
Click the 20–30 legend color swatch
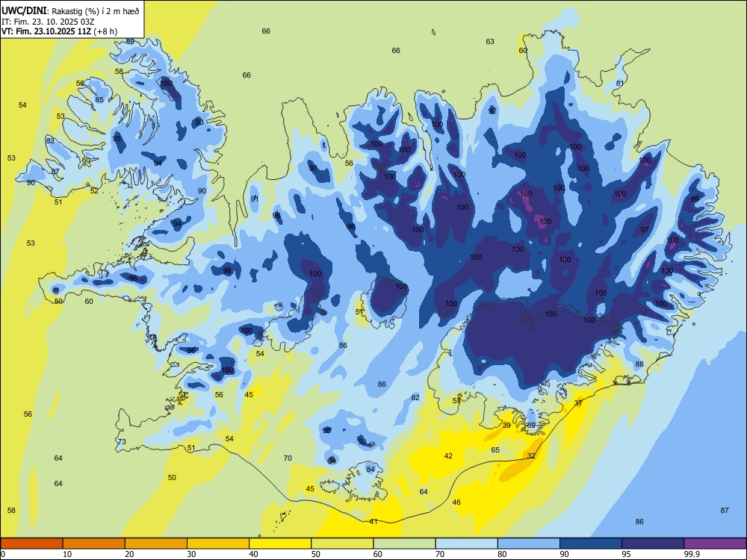(x=156, y=544)
